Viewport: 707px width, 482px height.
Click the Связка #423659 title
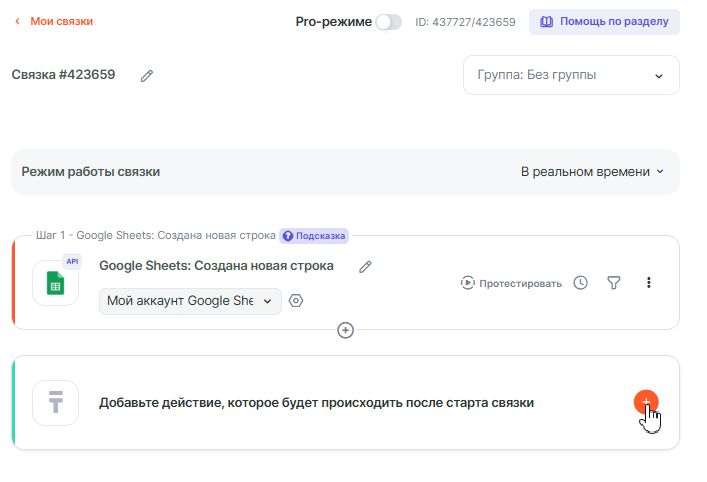[63, 75]
